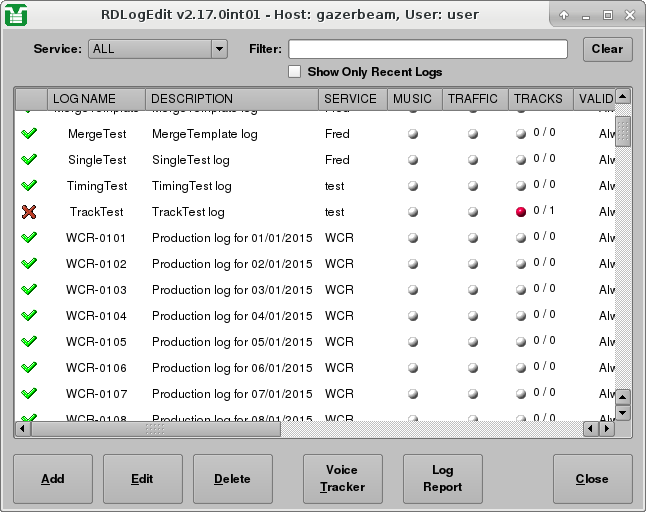This screenshot has height=512, width=646.
Task: Sort by the DESCRIPTION column header
Action: pyautogui.click(x=232, y=99)
